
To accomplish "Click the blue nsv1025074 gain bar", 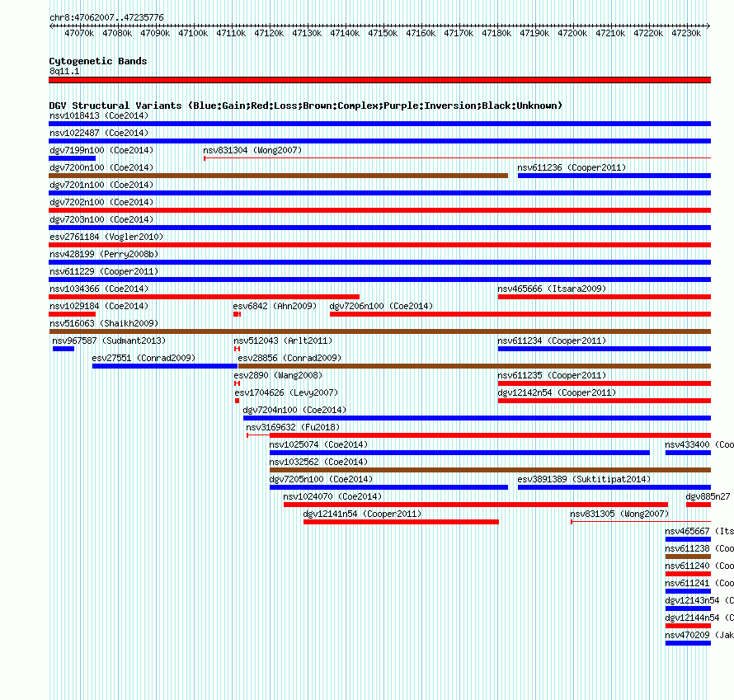I will 459,453.
